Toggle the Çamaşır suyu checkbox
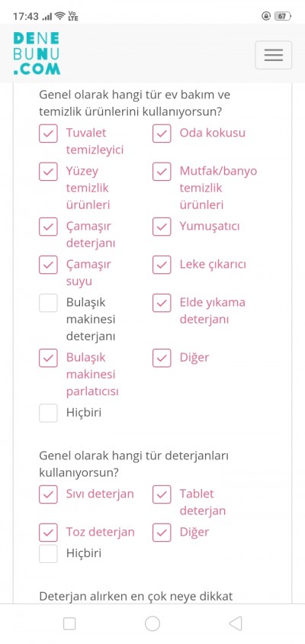Screen dimensions: 305x644 [48, 265]
